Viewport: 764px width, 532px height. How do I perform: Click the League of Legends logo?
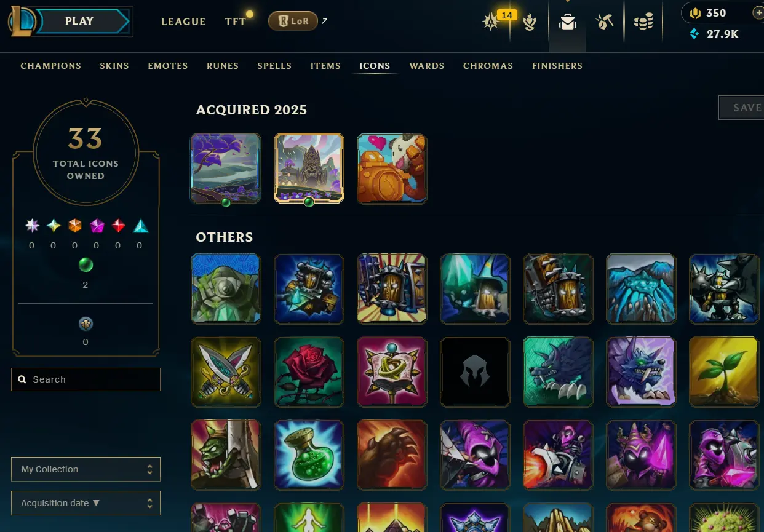(22, 22)
